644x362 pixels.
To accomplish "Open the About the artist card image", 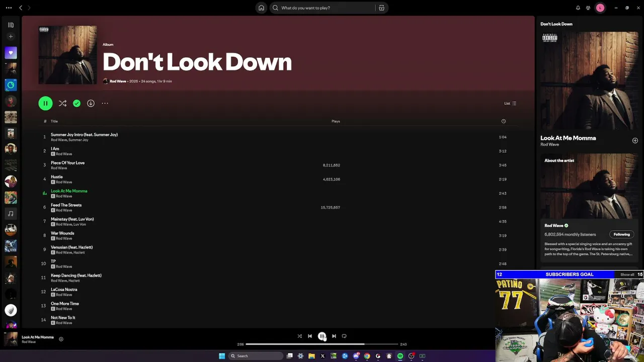I will point(589,186).
